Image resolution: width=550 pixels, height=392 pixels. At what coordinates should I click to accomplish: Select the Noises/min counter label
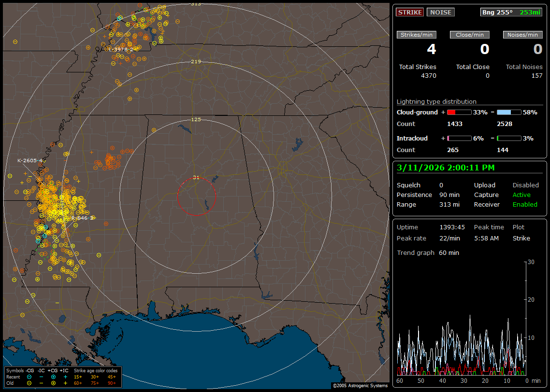(523, 35)
